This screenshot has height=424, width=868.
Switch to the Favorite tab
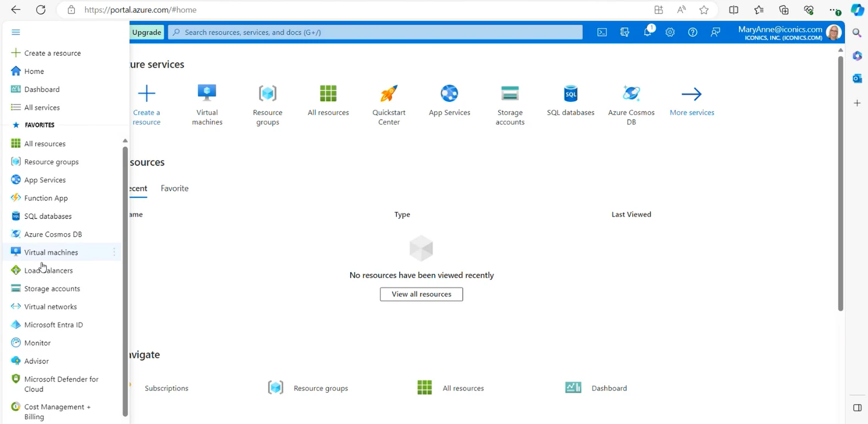(174, 189)
